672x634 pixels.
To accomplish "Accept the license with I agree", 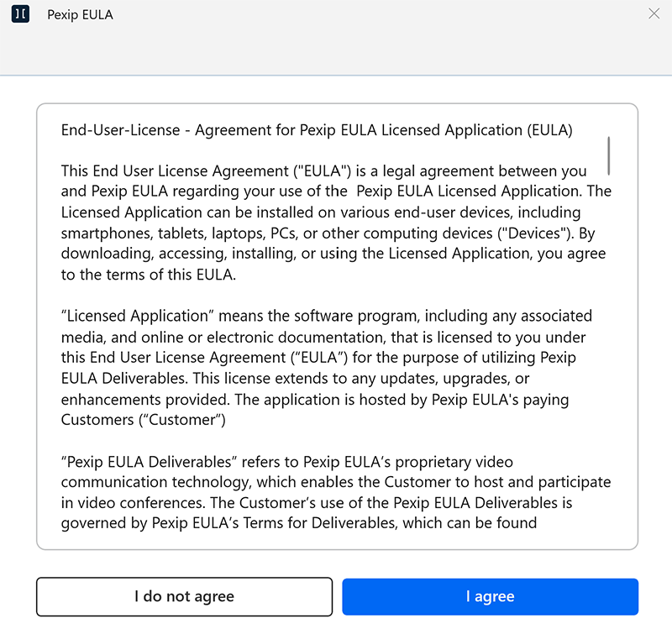I will tap(490, 597).
